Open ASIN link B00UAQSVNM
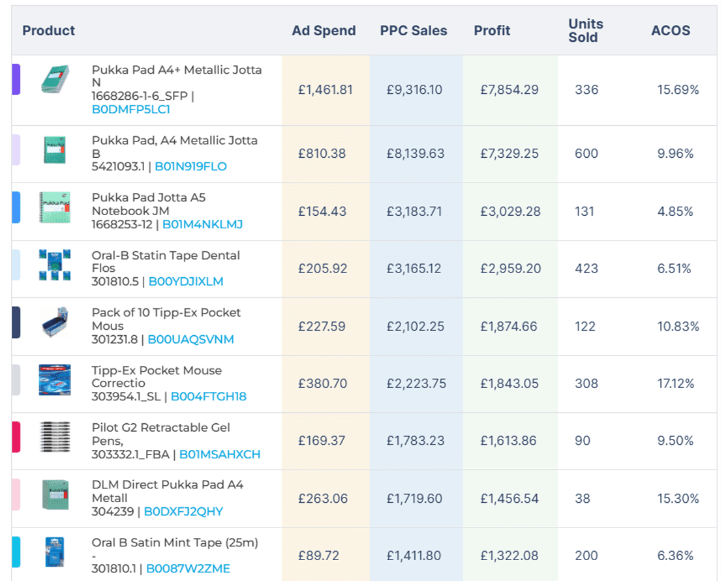This screenshot has height=581, width=728. coord(190,340)
